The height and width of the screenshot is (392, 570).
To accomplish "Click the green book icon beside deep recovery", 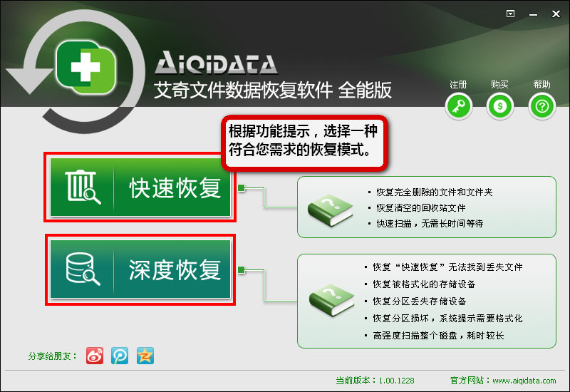I will (331, 300).
